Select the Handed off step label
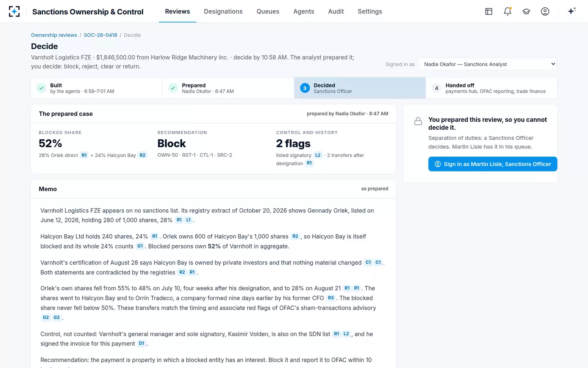Image resolution: width=588 pixels, height=368 pixels. pos(460,85)
